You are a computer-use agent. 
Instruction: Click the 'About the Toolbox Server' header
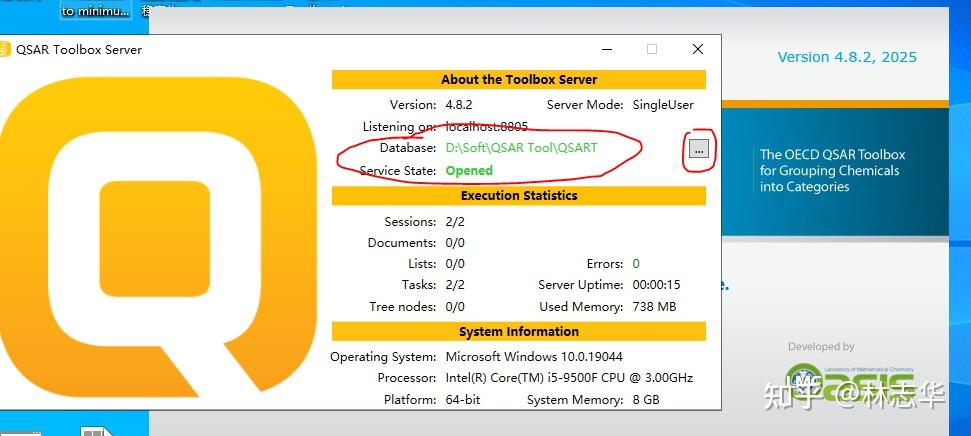pyautogui.click(x=519, y=79)
